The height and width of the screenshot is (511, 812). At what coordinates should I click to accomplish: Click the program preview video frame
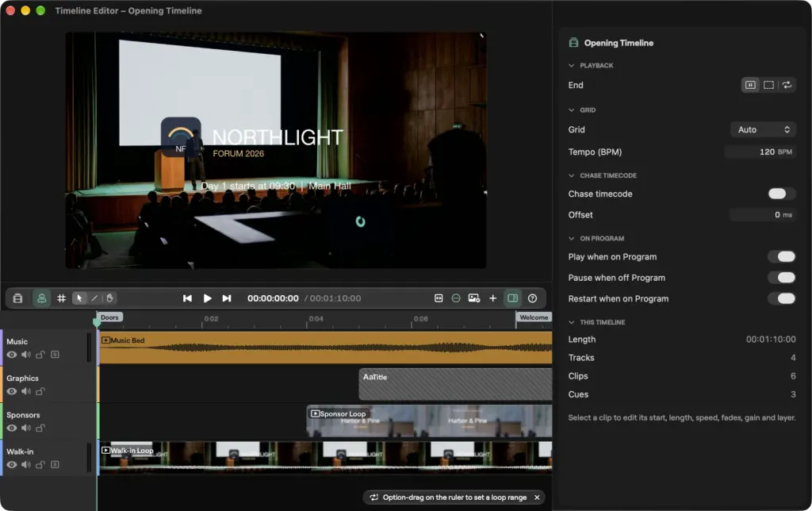click(275, 150)
